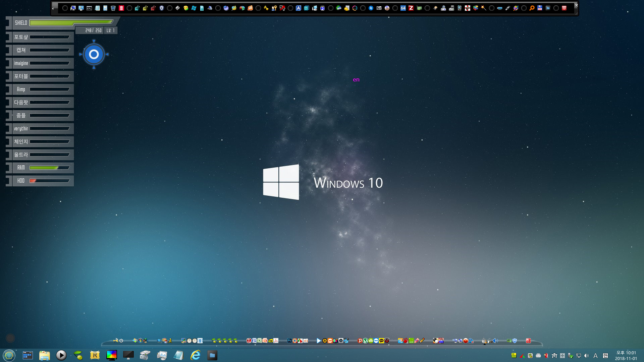
Task: Click the Bluetooth icon in top launcher
Action: click(x=371, y=8)
